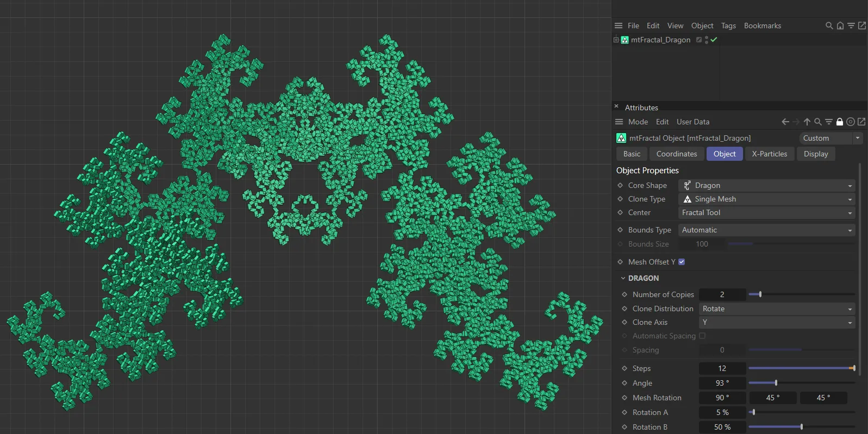Viewport: 868px width, 434px height.
Task: Open the Bookmarks menu
Action: point(763,26)
